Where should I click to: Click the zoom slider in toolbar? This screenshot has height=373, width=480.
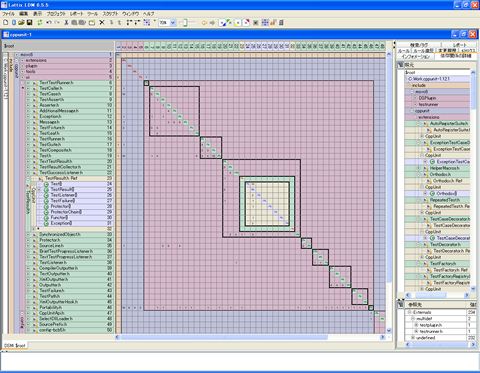(x=184, y=23)
